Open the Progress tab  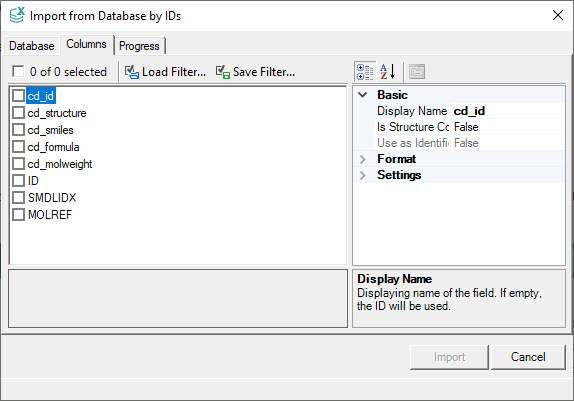pos(139,46)
